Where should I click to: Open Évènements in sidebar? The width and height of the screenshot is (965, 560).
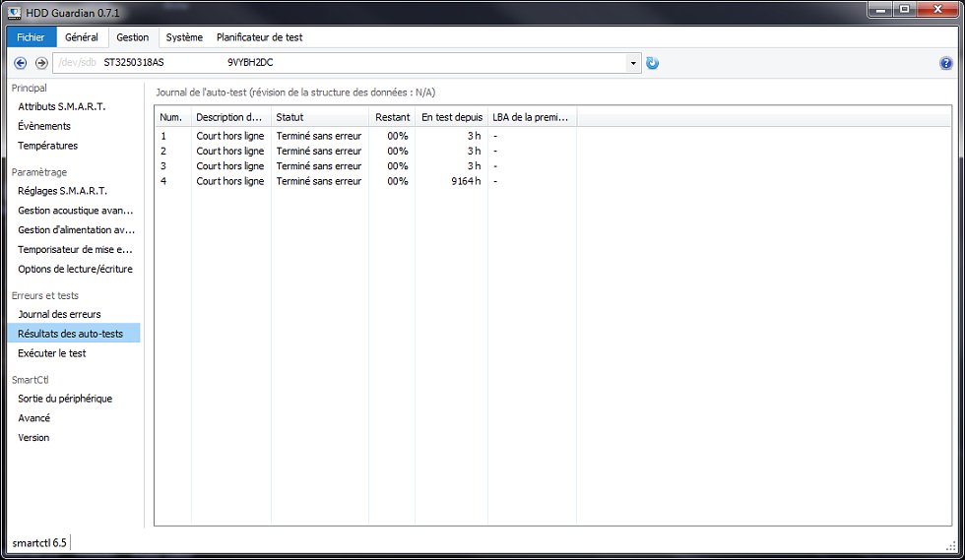[44, 126]
